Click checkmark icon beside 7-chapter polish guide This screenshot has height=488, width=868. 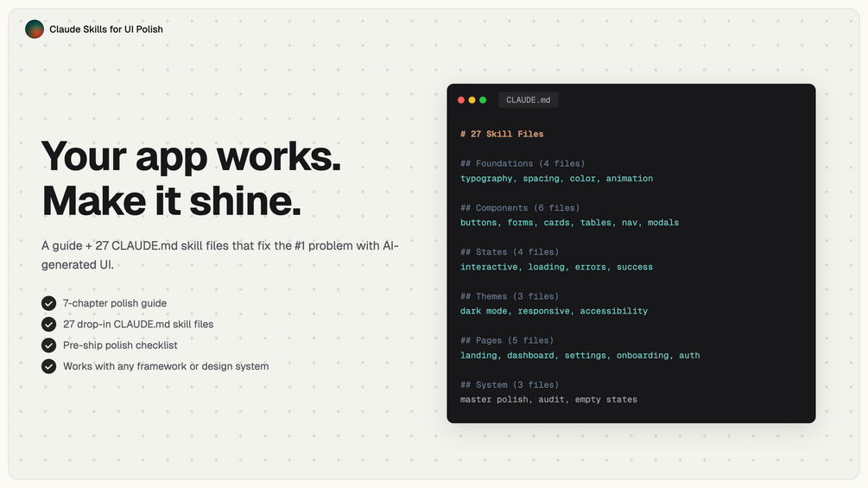48,303
